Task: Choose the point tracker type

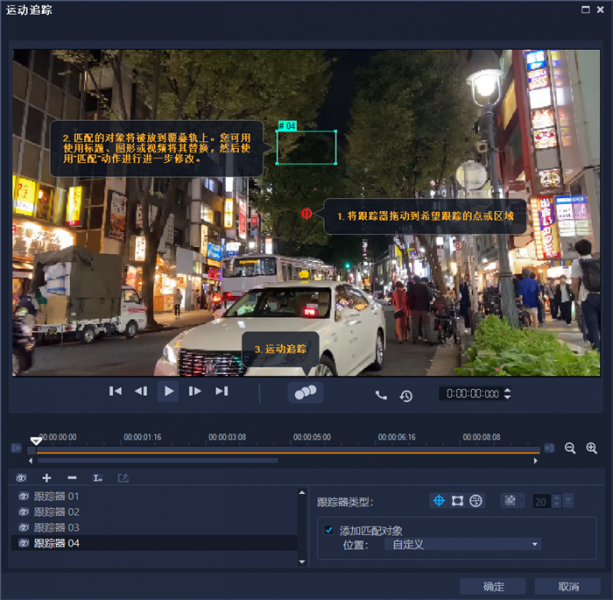Action: pos(439,501)
